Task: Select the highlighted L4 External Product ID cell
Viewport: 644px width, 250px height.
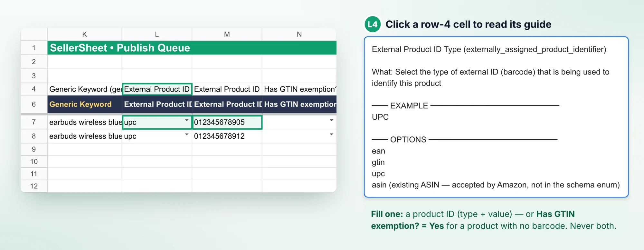Action: pyautogui.click(x=157, y=89)
